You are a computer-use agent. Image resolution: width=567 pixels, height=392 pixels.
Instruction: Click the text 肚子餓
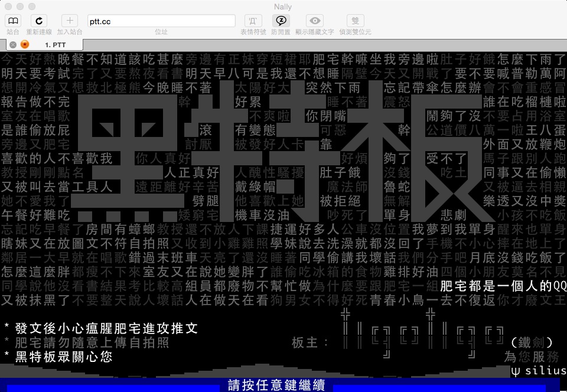(340, 173)
